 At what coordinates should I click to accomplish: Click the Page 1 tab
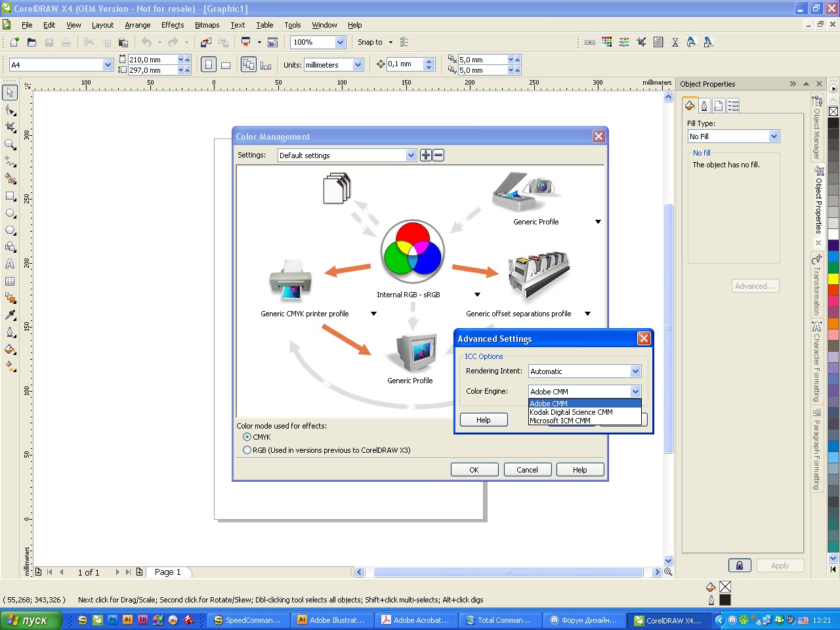tap(168, 572)
